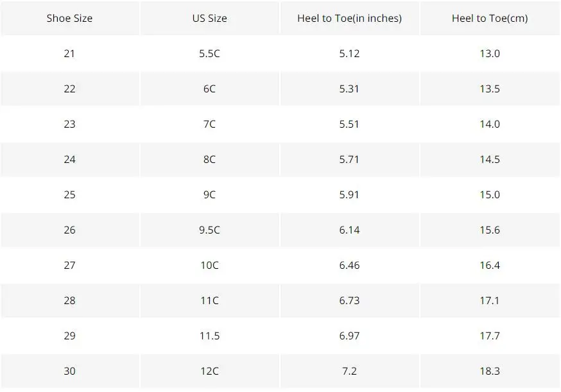Click the 14.0 cm value
This screenshot has height=392, width=561.
(489, 124)
